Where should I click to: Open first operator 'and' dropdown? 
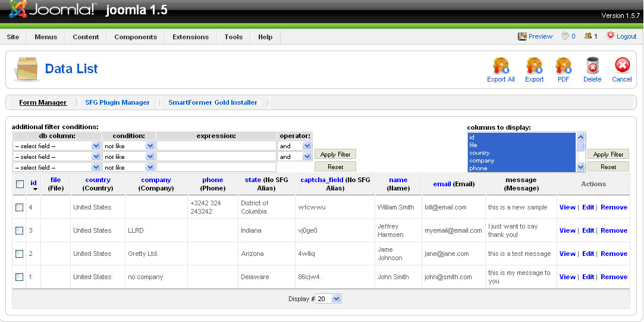(295, 146)
